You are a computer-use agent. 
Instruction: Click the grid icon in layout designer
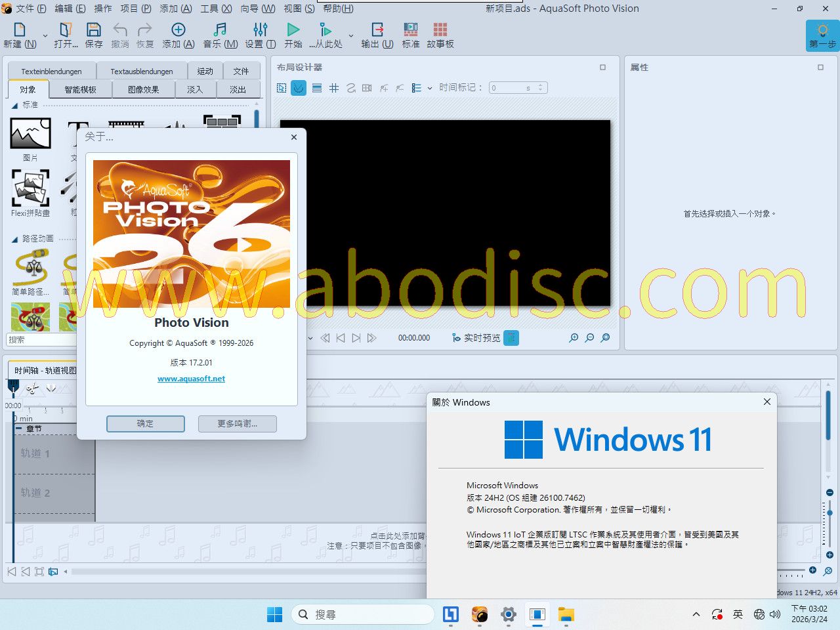(x=334, y=88)
